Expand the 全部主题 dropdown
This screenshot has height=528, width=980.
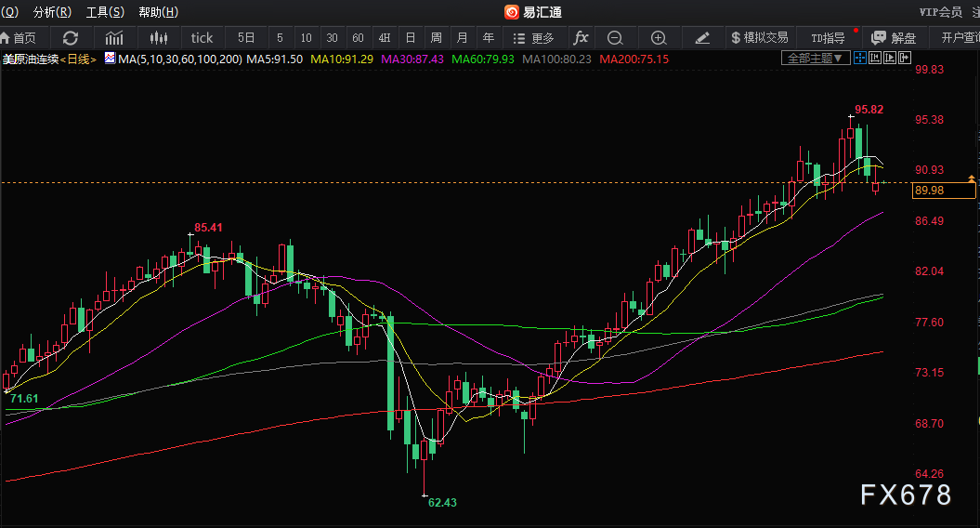(x=816, y=59)
